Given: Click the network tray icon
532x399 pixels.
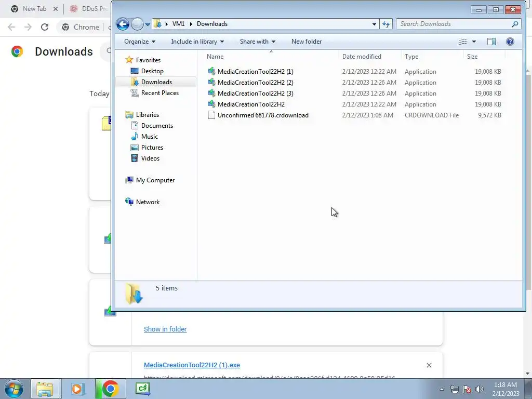Looking at the screenshot, I should (454, 389).
